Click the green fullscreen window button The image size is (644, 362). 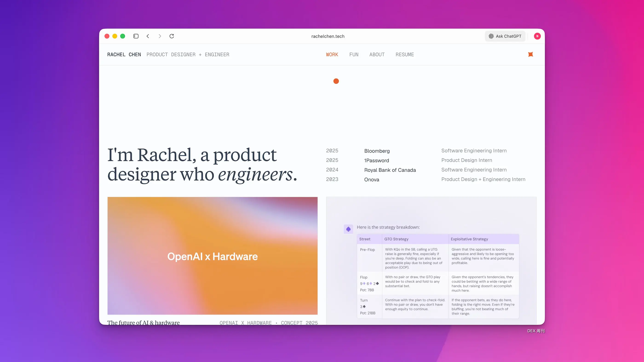123,36
